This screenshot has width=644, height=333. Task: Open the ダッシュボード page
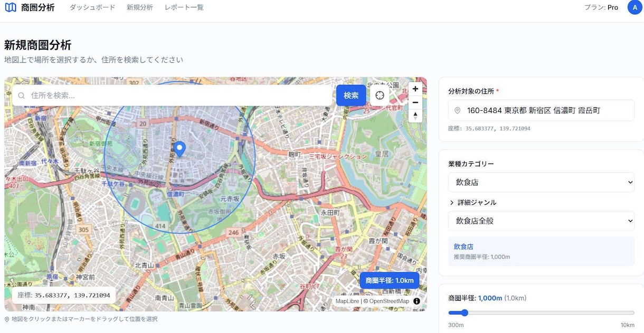(92, 7)
